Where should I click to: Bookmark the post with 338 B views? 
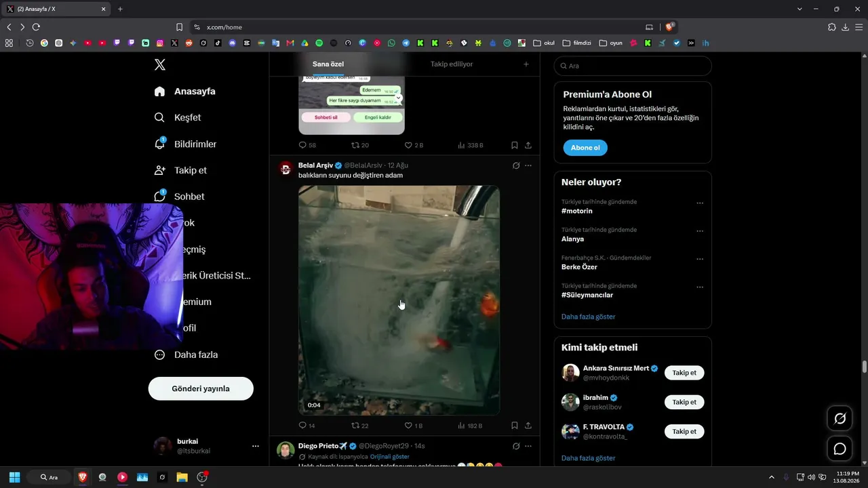515,145
